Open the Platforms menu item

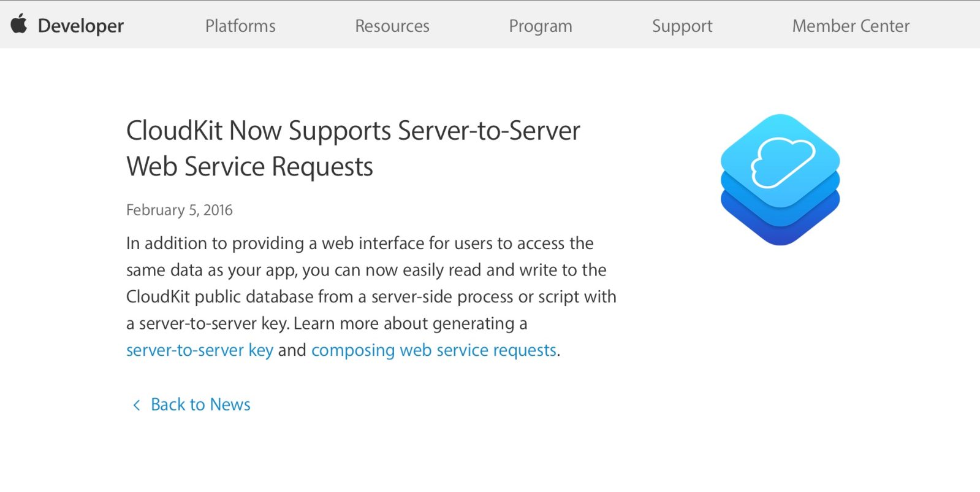point(240,26)
